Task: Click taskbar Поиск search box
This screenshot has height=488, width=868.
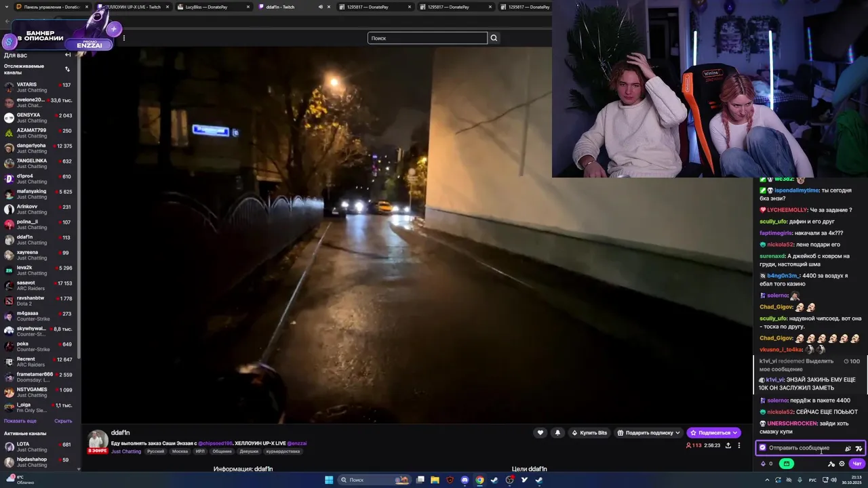Action: tap(374, 480)
